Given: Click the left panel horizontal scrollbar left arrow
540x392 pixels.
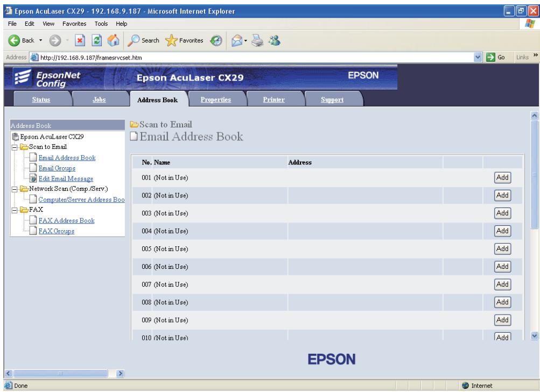Looking at the screenshot, I should [x=9, y=373].
